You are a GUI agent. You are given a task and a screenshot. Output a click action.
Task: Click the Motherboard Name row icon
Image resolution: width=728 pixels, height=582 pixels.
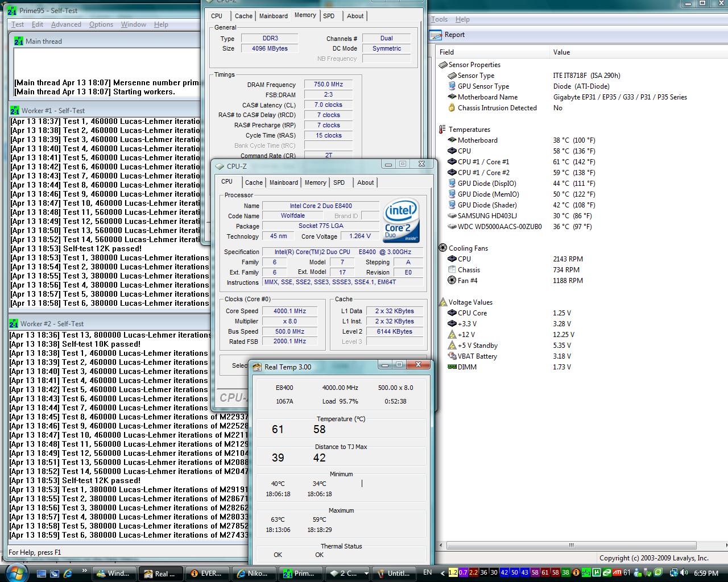coord(452,97)
